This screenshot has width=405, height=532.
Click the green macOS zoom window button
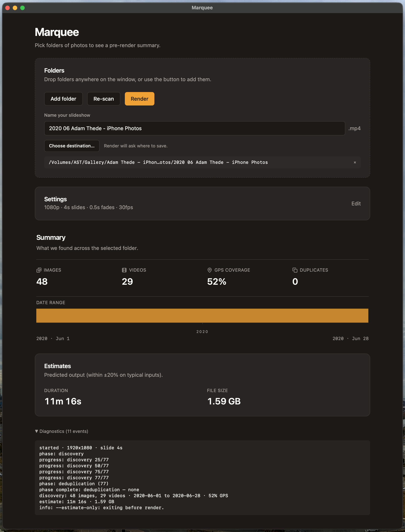pos(22,8)
